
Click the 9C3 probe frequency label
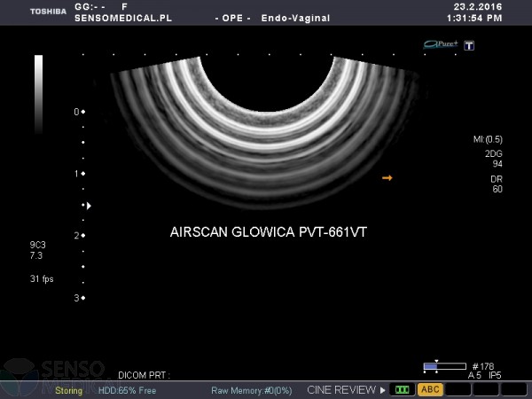[x=37, y=244]
